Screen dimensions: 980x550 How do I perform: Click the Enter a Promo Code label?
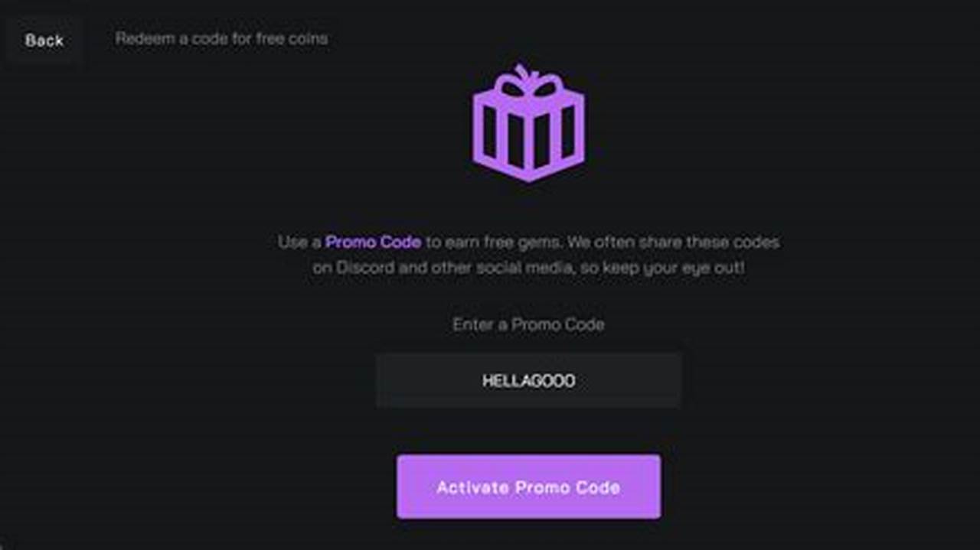(x=528, y=324)
